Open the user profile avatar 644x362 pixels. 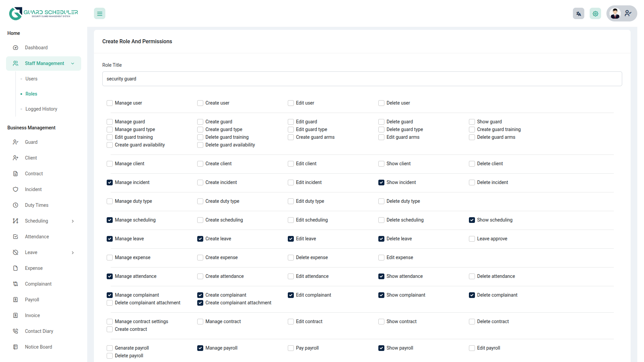pos(615,14)
